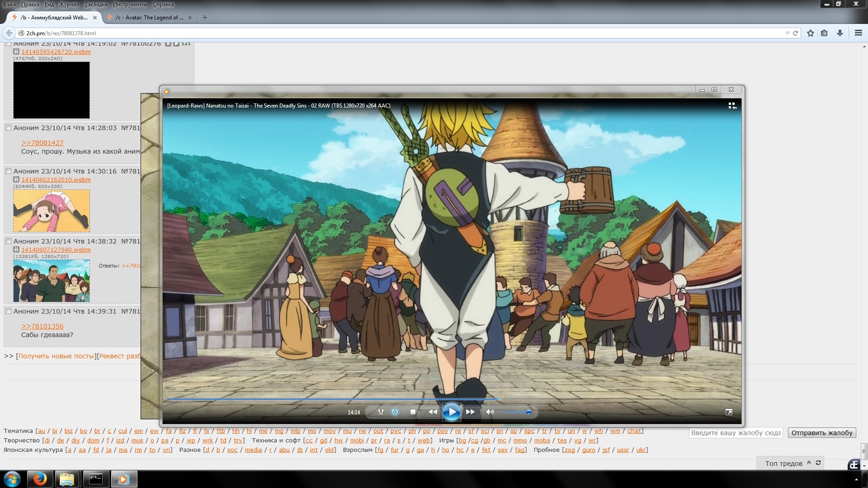868x488 pixels.
Task: Toggle shuffle mode in media player
Action: [381, 412]
